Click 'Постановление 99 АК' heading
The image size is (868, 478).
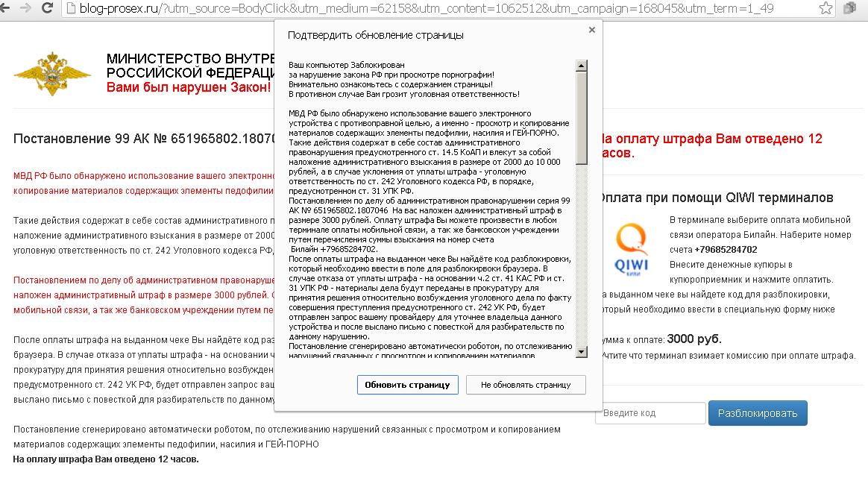point(144,139)
